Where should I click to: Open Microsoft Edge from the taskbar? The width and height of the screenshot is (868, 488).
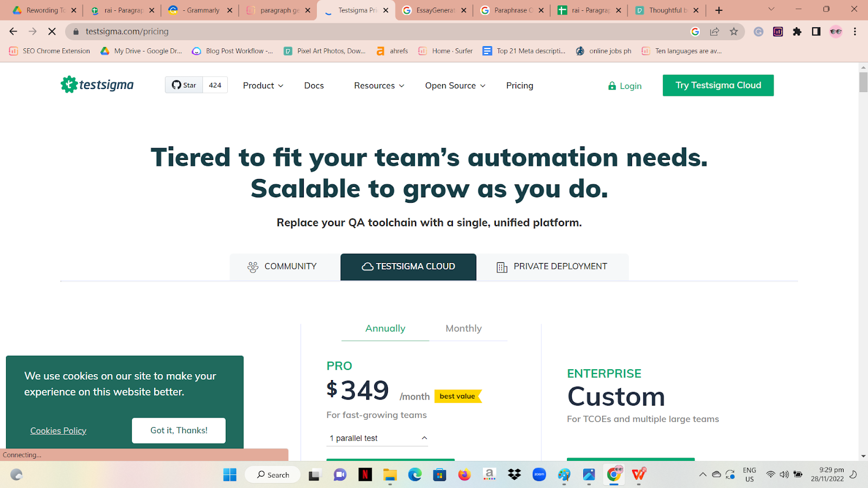coord(415,475)
